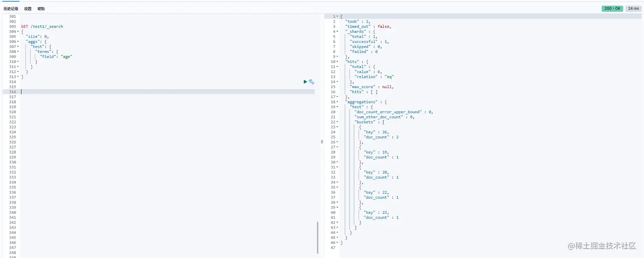This screenshot has height=258, width=644.
Task: Click fold end marker at line 310
Action: (18, 62)
